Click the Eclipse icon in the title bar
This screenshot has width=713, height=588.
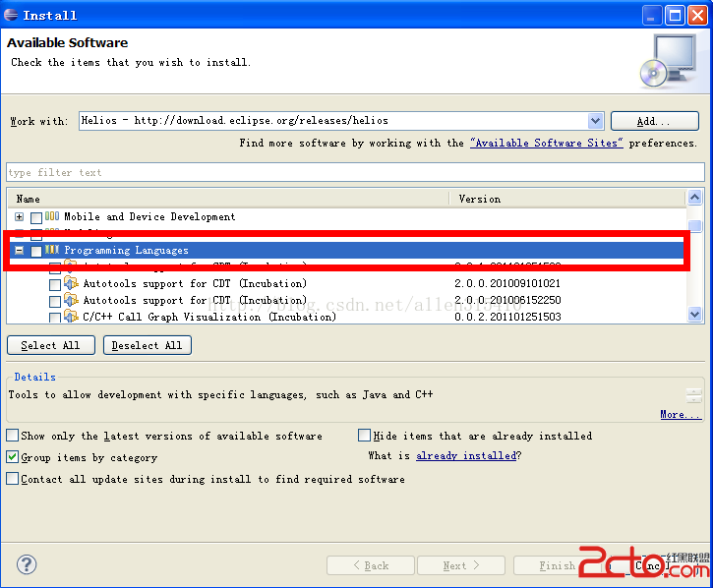coord(11,15)
